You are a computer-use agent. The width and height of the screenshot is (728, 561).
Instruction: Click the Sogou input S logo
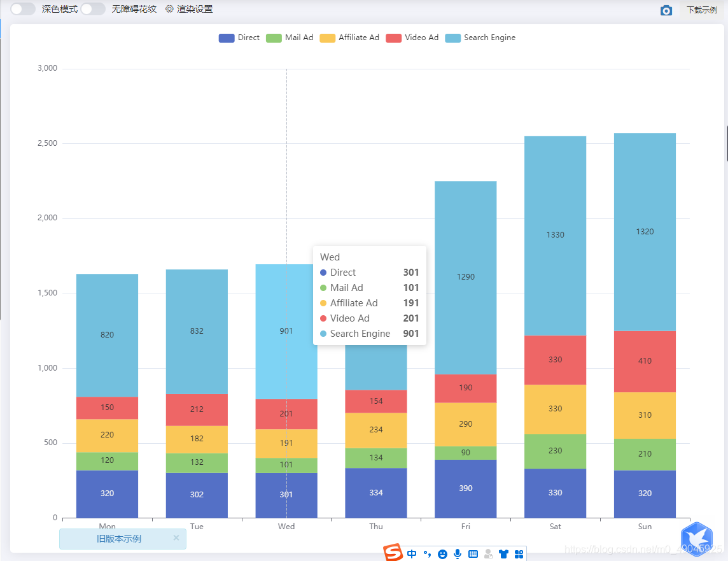tap(393, 553)
